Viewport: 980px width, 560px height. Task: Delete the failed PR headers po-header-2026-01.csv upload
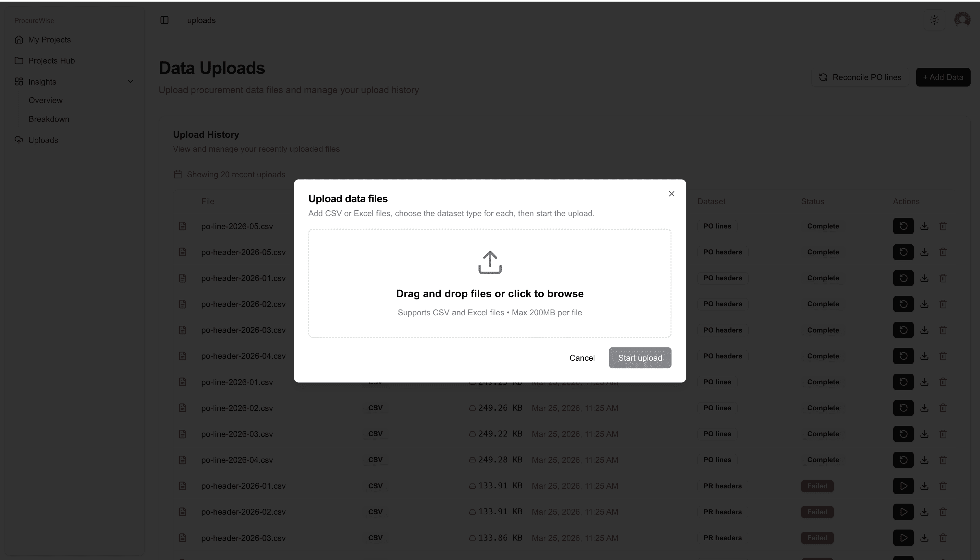point(943,486)
